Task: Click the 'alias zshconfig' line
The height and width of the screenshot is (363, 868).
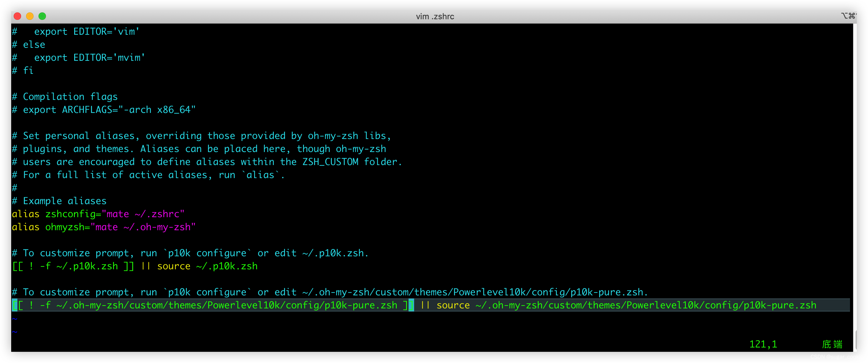Action: click(98, 214)
